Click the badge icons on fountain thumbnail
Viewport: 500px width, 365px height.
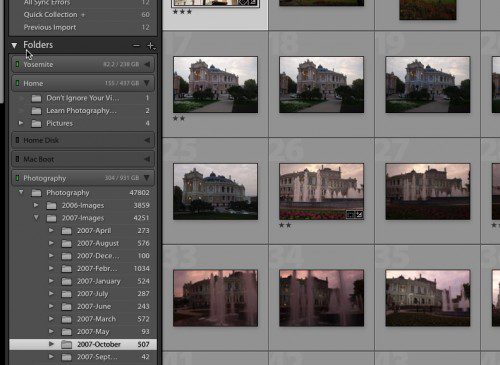click(x=355, y=215)
